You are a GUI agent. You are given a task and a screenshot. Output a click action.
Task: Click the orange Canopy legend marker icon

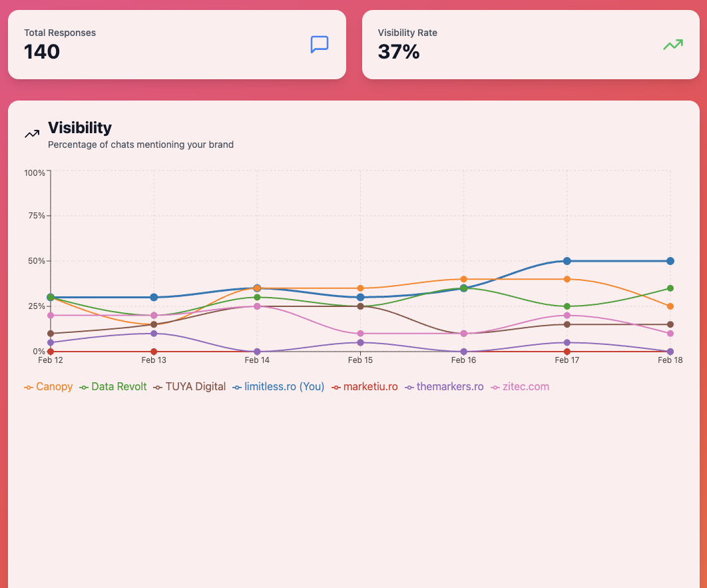coord(28,386)
